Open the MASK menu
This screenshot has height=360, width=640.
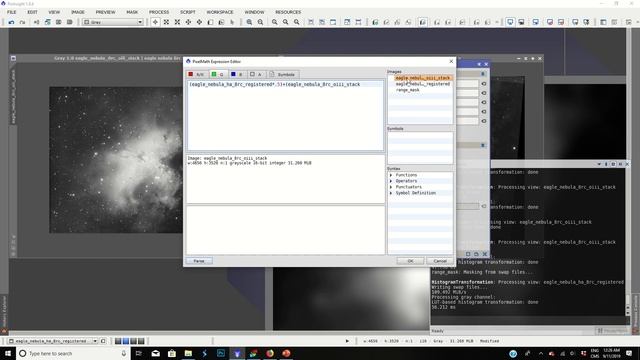[132, 12]
